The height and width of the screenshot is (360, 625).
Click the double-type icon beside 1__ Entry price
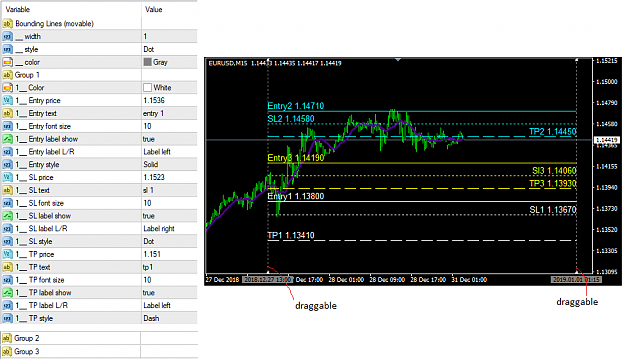pyautogui.click(x=8, y=100)
